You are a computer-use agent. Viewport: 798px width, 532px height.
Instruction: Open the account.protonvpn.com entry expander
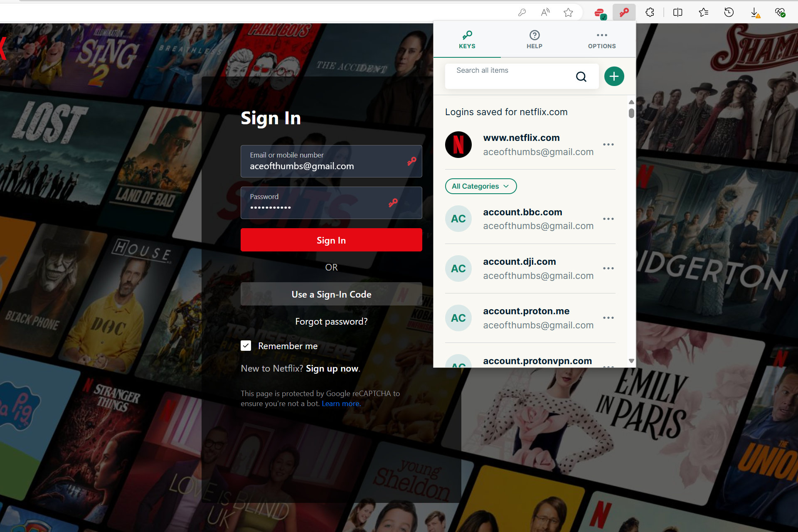coord(608,366)
